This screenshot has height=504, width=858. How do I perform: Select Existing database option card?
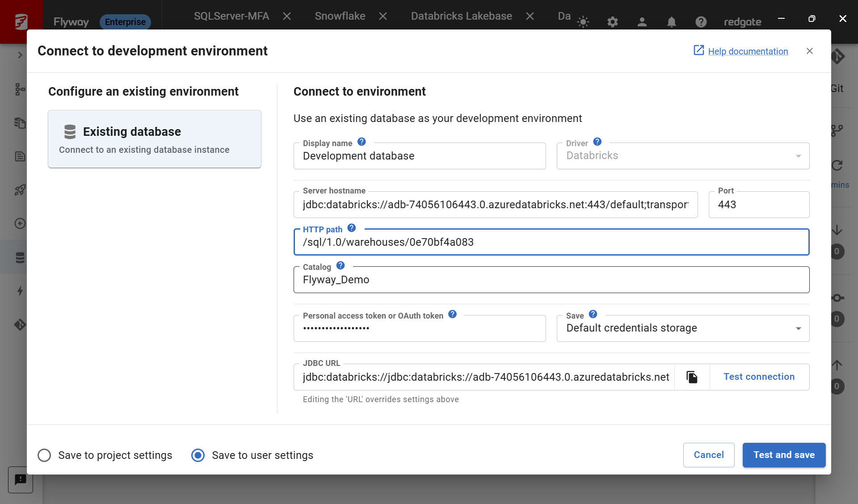pyautogui.click(x=155, y=139)
